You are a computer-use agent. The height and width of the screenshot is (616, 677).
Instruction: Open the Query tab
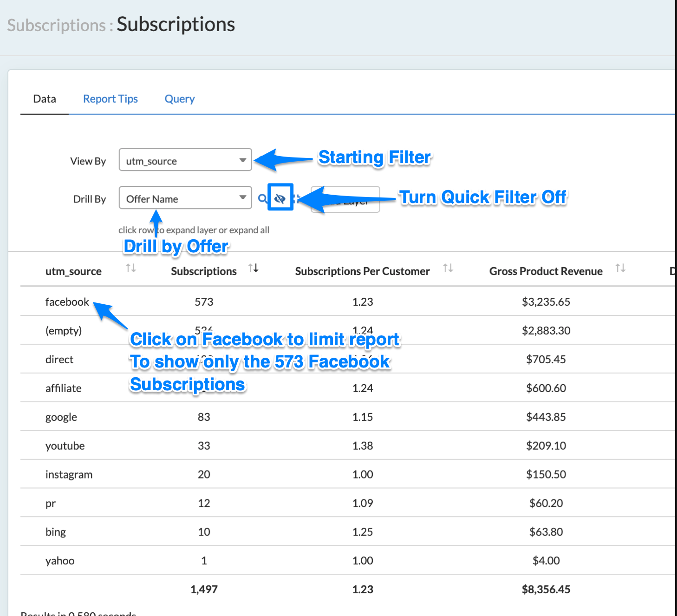pyautogui.click(x=179, y=99)
